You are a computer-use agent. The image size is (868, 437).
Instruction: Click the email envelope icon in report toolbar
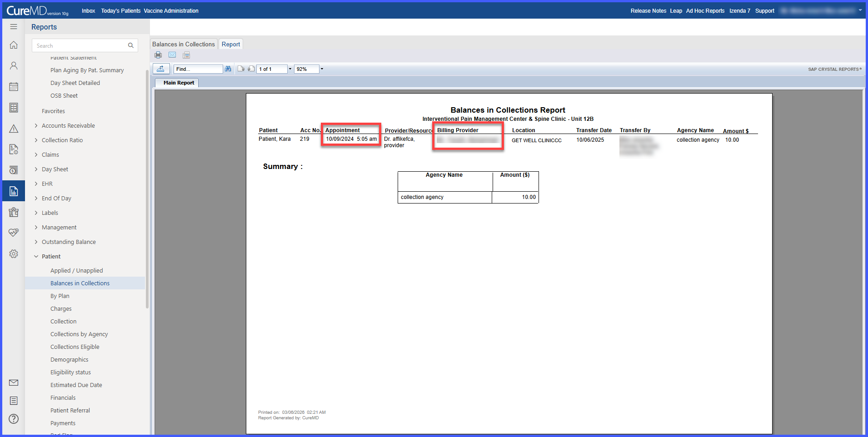(x=172, y=55)
